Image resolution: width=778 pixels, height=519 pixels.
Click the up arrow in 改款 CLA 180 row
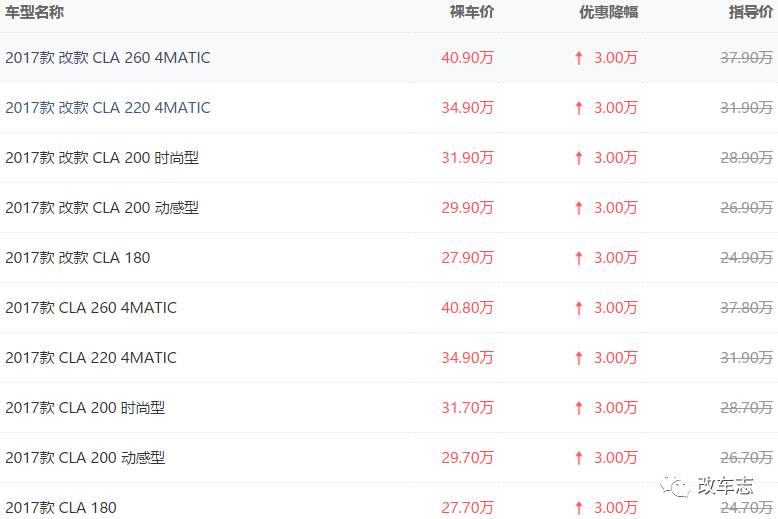(579, 259)
